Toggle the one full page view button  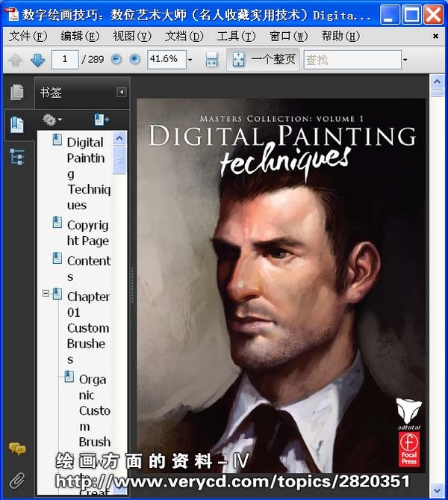(263, 60)
